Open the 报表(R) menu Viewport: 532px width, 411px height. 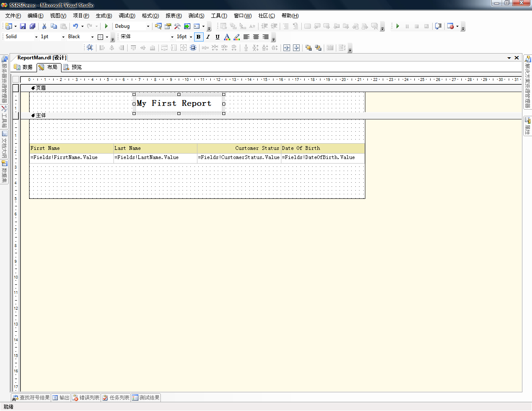click(x=174, y=16)
